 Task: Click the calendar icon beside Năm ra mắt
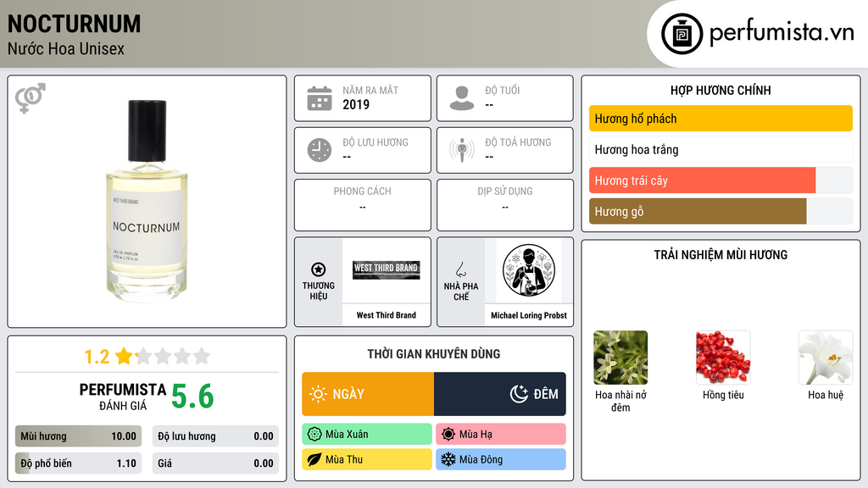pos(320,98)
